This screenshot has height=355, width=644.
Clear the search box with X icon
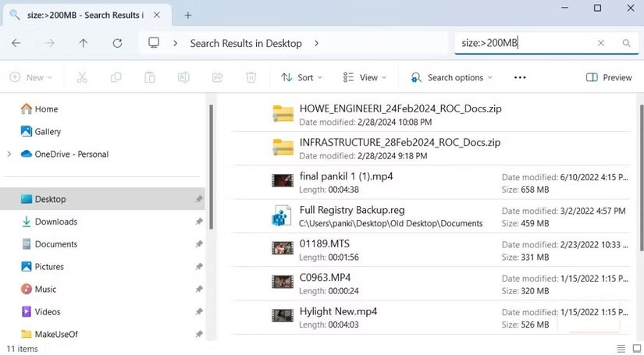[x=601, y=44]
